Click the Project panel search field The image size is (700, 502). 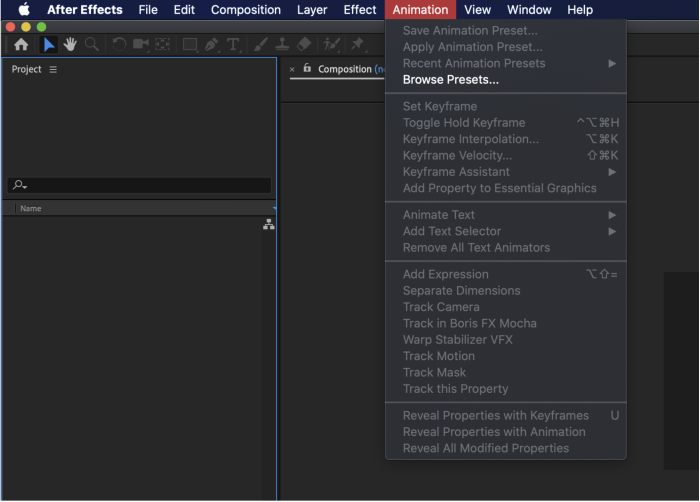coord(139,185)
